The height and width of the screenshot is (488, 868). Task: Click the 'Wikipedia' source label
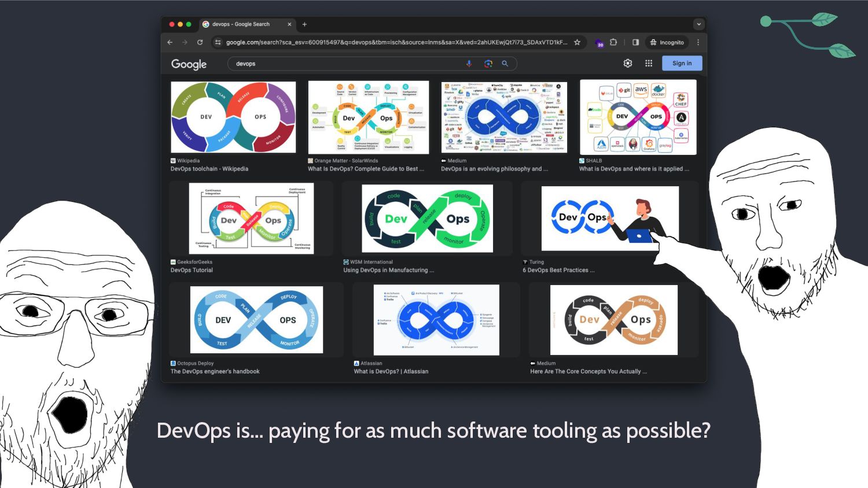click(x=188, y=161)
